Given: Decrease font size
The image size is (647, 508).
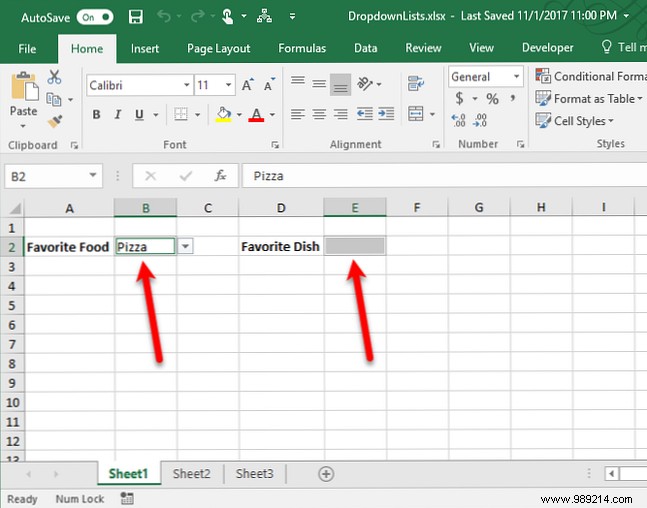Looking at the screenshot, I should (269, 85).
